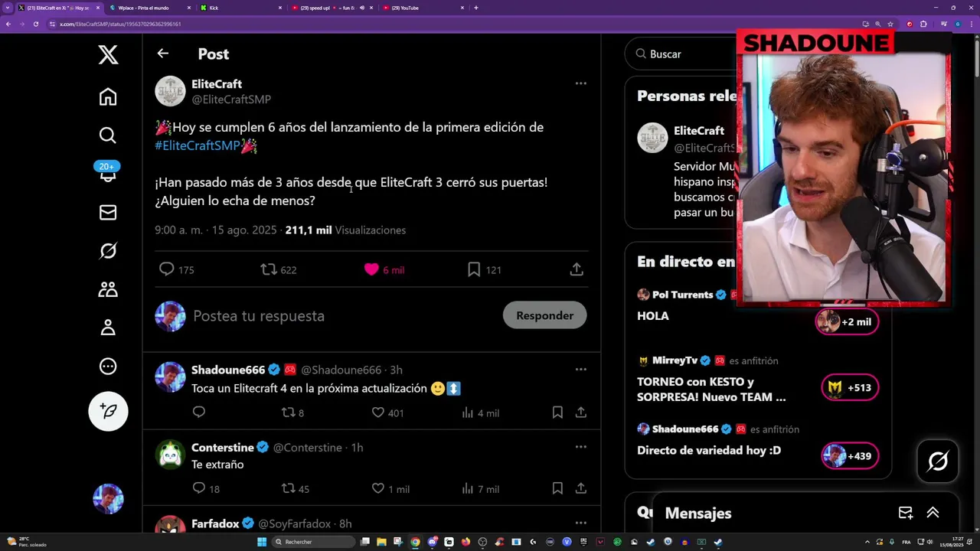Open Shadoune666 profile name in replies
This screenshot has width=980, height=551.
coord(228,370)
